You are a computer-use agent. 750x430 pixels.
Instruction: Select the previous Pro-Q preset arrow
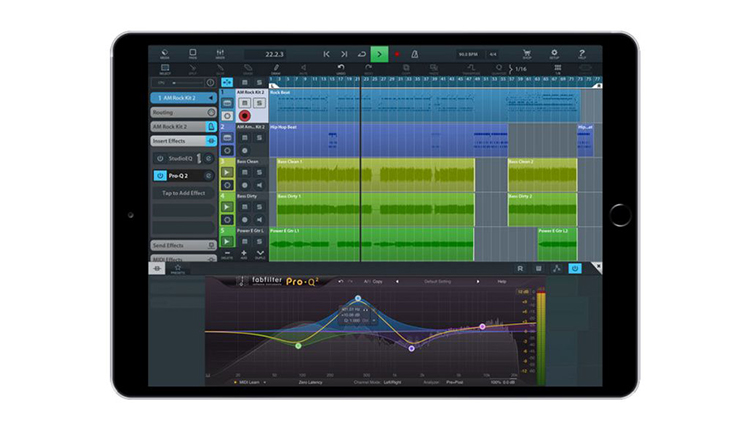point(397,282)
